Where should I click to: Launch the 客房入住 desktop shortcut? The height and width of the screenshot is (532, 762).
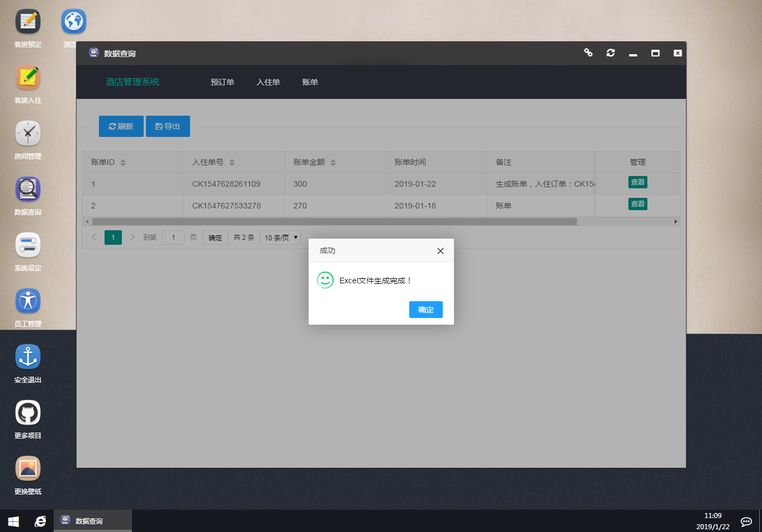(x=28, y=78)
